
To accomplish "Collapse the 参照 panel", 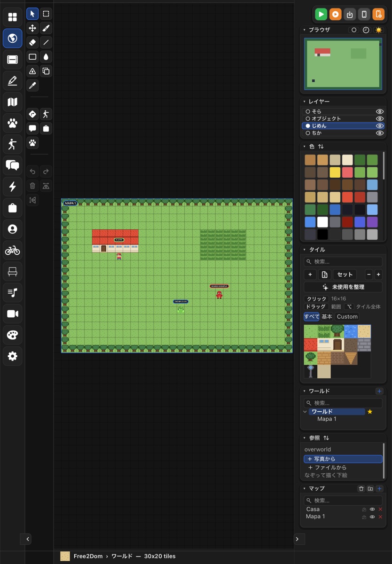I will 305,438.
